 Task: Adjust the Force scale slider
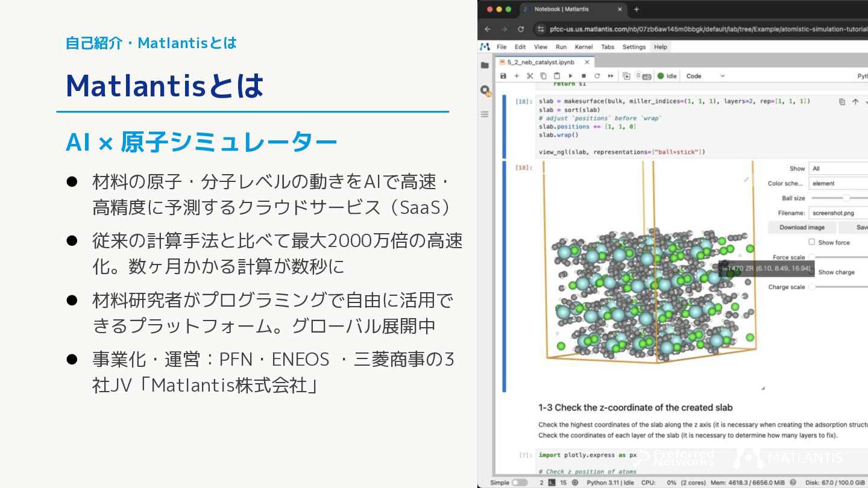(840, 257)
